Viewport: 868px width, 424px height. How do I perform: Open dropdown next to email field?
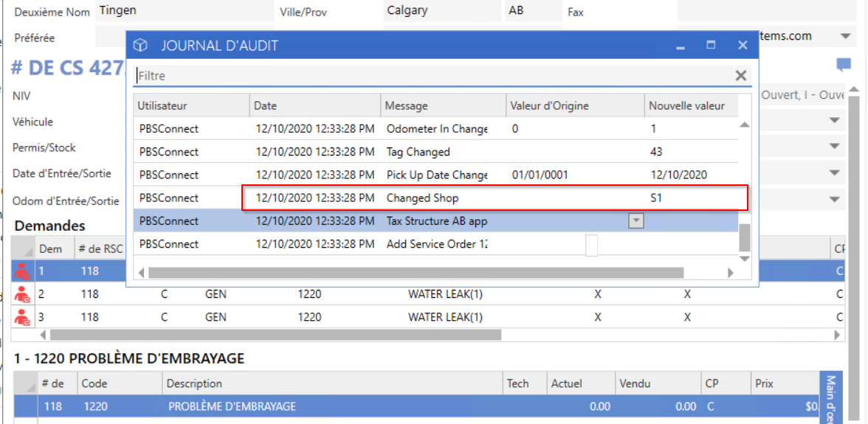pyautogui.click(x=844, y=36)
